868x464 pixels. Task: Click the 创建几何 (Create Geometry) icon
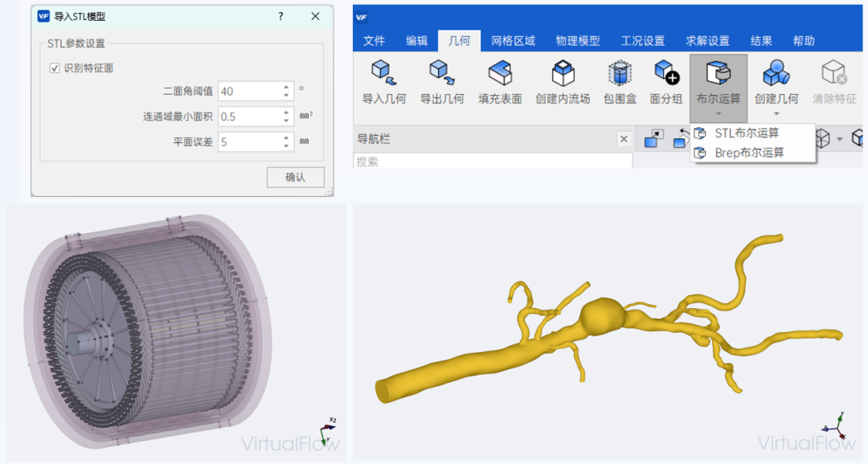[776, 74]
